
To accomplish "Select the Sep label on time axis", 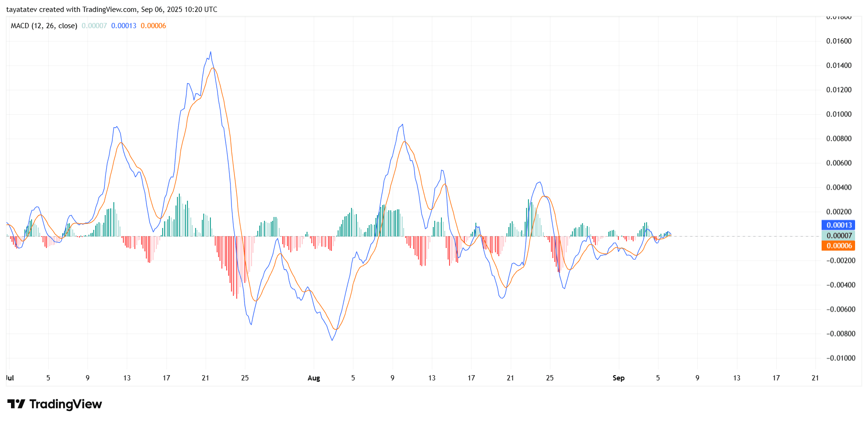I will click(x=618, y=378).
